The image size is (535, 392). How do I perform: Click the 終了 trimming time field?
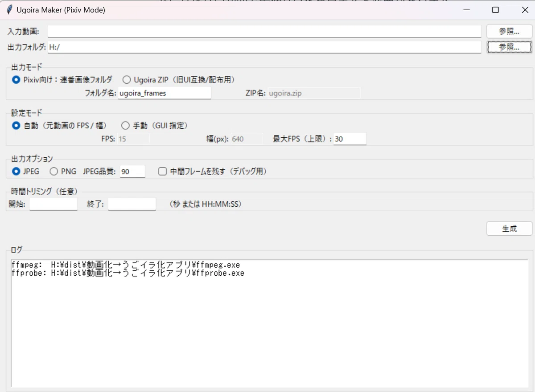[x=132, y=204]
